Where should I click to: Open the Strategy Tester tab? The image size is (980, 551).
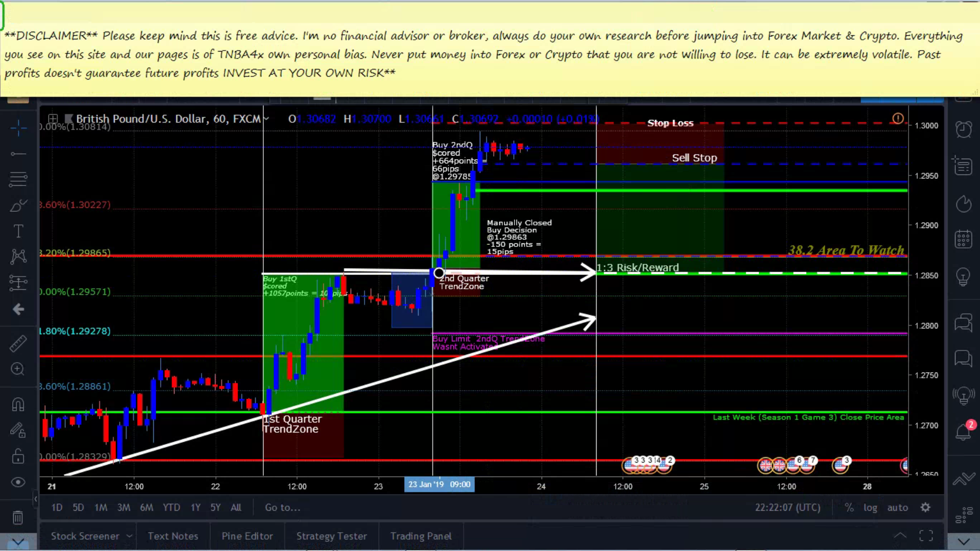pos(331,536)
